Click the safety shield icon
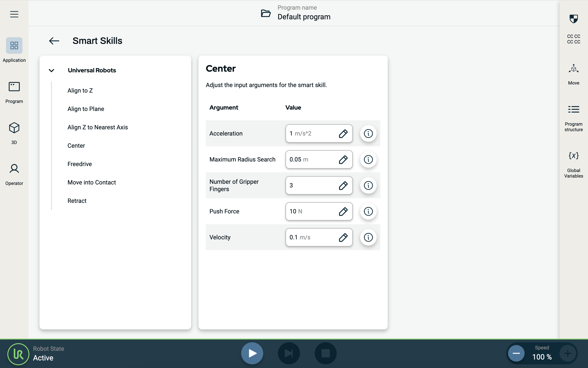 [573, 19]
